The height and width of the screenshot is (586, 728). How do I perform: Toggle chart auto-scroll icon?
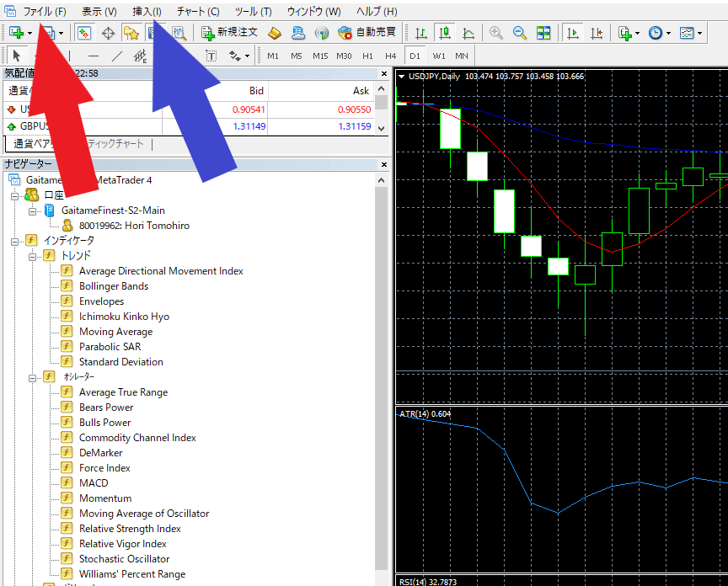[x=573, y=33]
